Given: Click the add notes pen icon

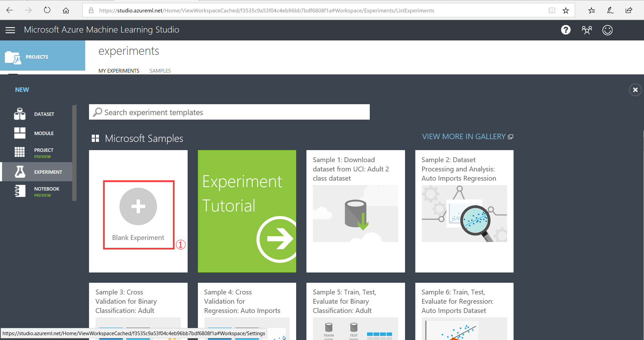Looking at the screenshot, I should [610, 10].
